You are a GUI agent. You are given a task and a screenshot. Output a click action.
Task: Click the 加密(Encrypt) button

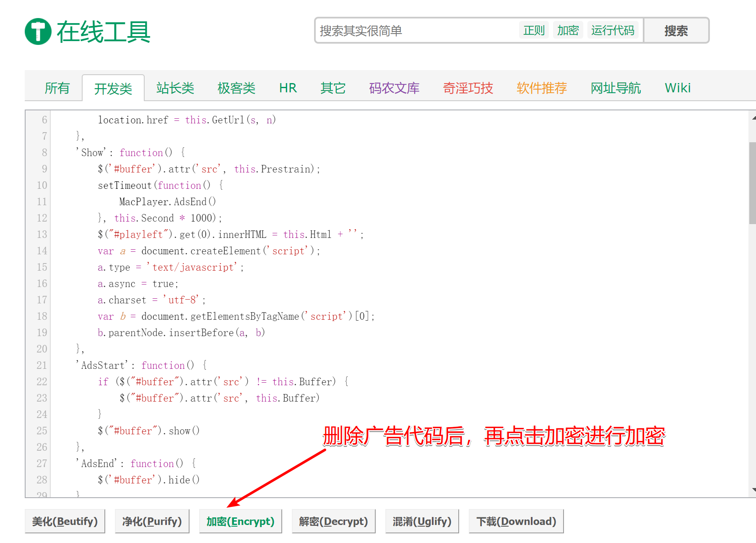coord(240,521)
